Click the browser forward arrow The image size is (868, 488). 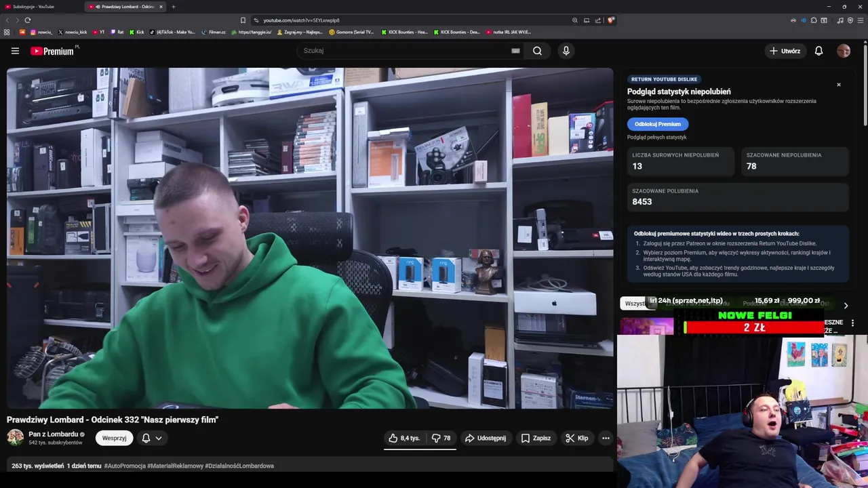click(x=17, y=20)
